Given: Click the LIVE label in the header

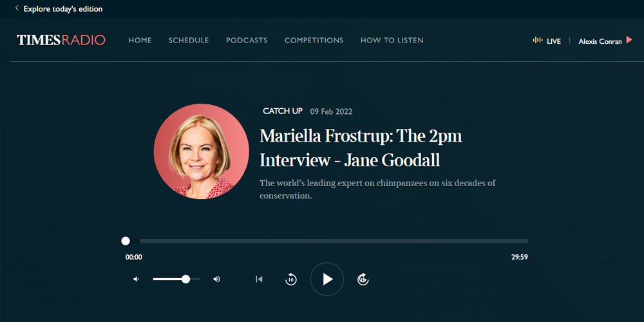Looking at the screenshot, I should 554,41.
